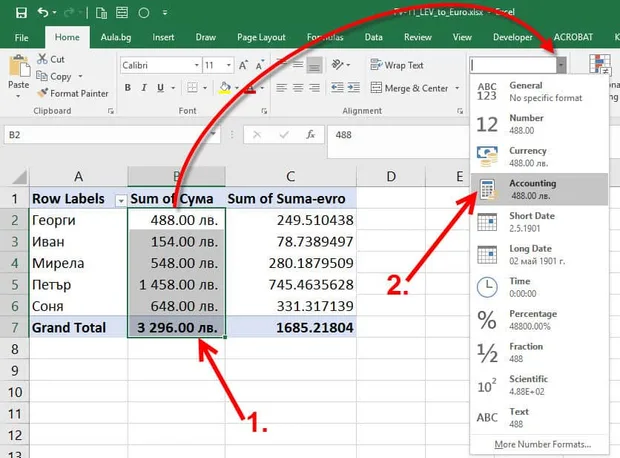
Task: Set bottom vertical alignment
Action: (314, 65)
